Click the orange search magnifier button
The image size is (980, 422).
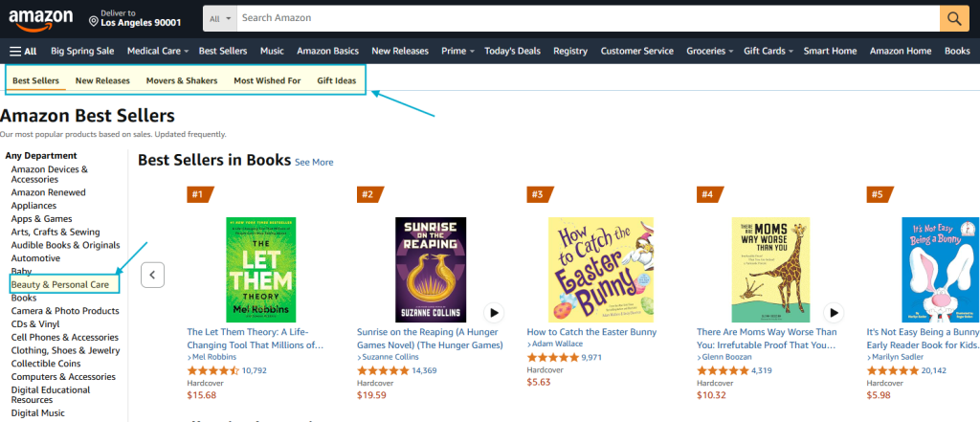tap(953, 18)
